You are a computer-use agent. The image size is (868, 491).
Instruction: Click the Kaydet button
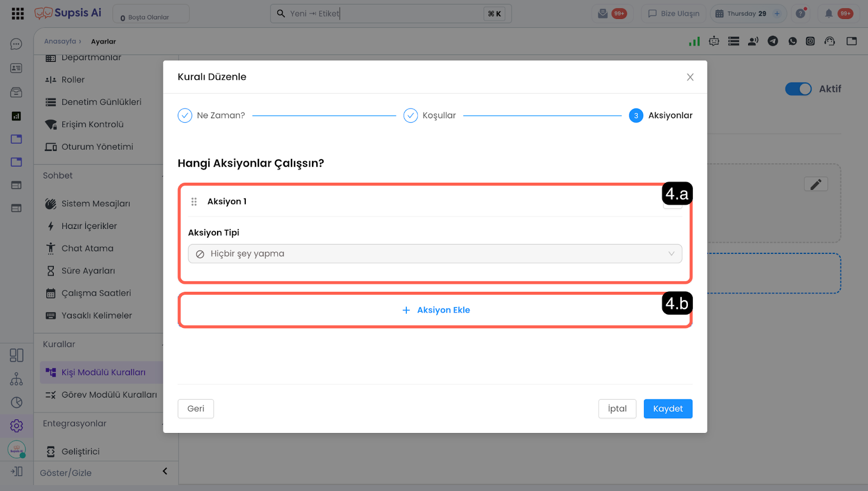(x=667, y=409)
